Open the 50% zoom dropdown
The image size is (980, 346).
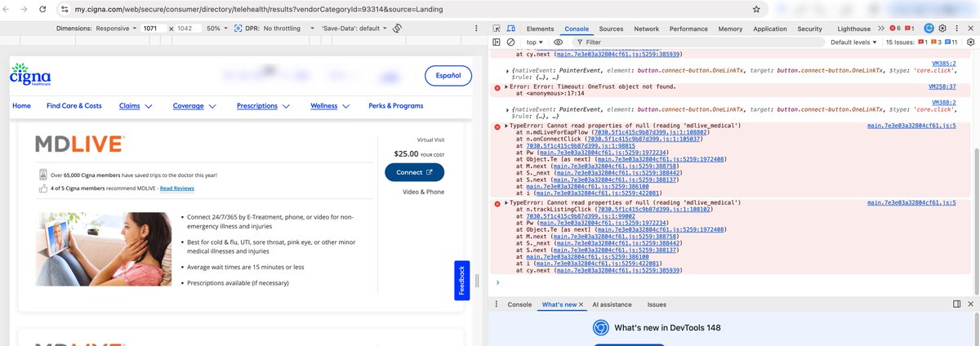(217, 28)
